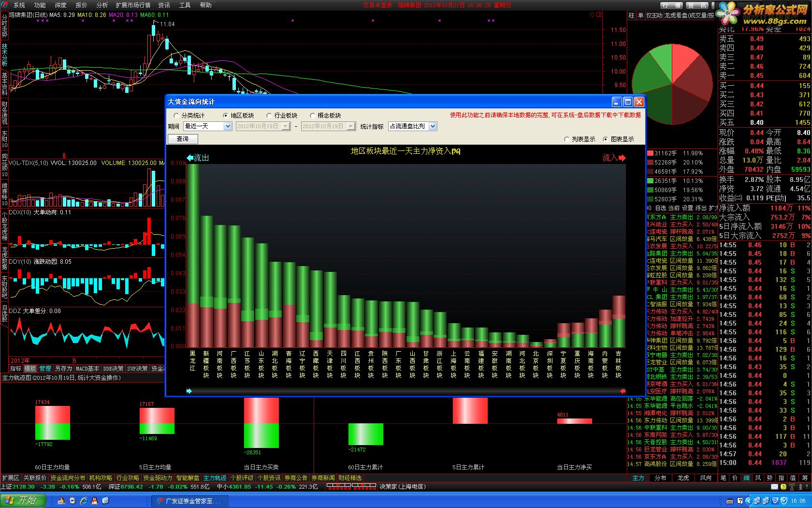Screen dimensions: 812x508
Task: Open the 财经精选 bottom tab
Action: pyautogui.click(x=350, y=478)
